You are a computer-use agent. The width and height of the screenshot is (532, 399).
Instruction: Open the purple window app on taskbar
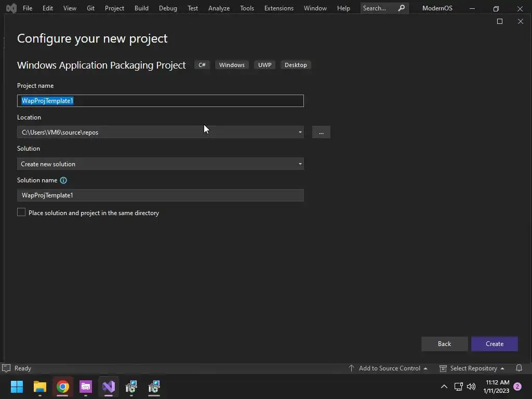(x=86, y=387)
